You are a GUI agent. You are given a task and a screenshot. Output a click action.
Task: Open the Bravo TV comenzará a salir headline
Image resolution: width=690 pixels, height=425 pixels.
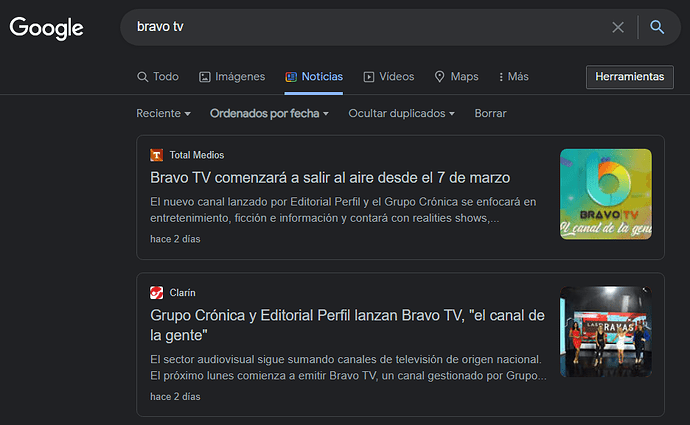[330, 178]
